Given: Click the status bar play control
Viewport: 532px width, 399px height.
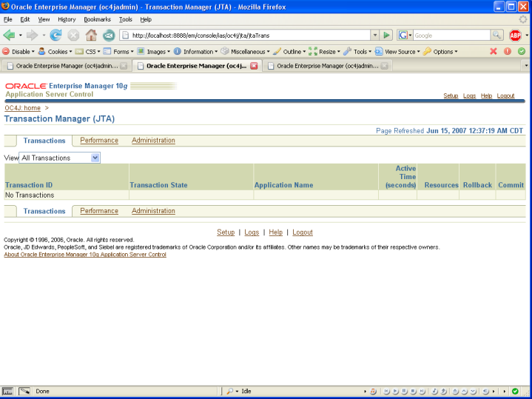Looking at the screenshot, I should tap(395, 391).
